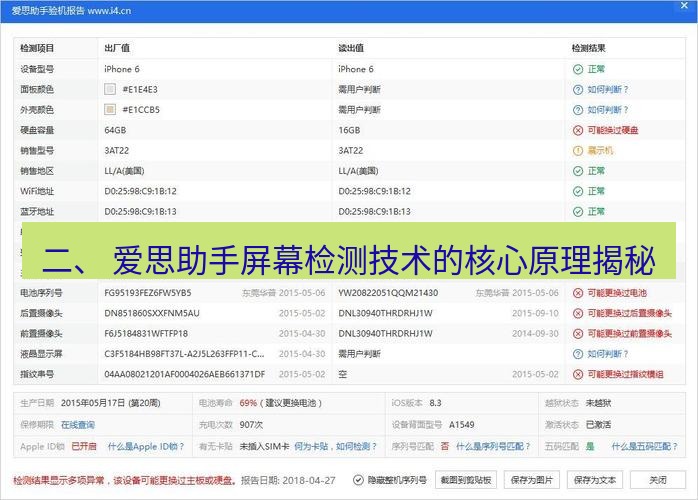The image size is (698, 500).
Task: Click iOS version value 8.3
Action: 435,403
